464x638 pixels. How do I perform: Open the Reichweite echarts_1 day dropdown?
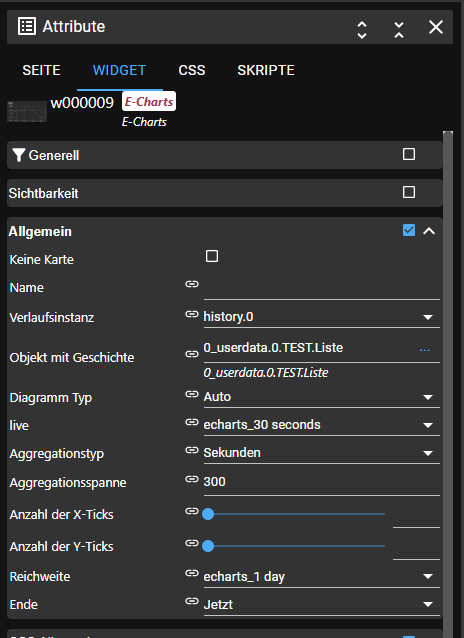(x=322, y=577)
